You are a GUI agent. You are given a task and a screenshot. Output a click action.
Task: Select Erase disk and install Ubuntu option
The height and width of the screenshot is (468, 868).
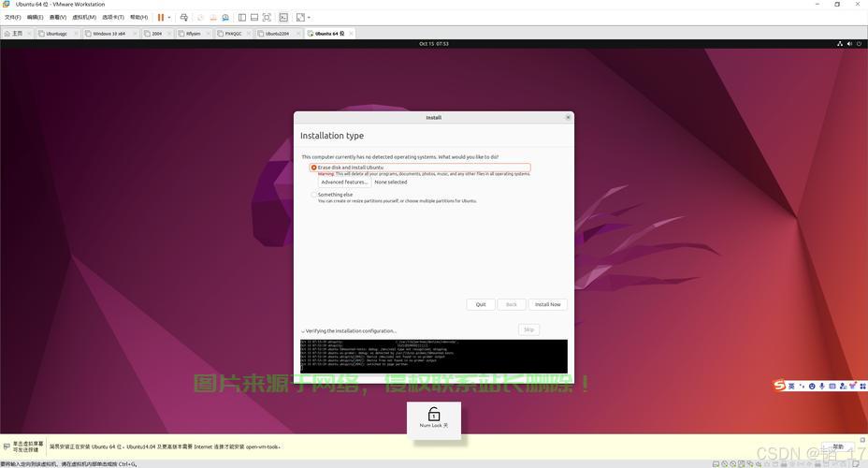pyautogui.click(x=314, y=168)
